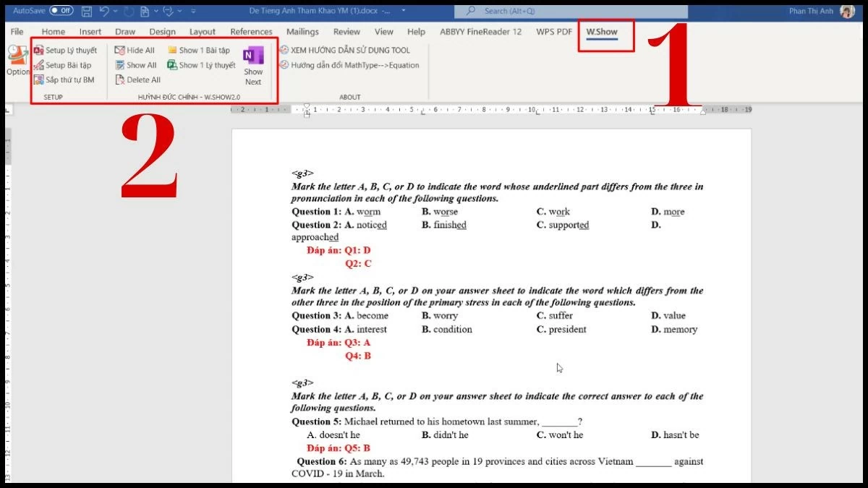
Task: Click the Show Next OneNote-style button
Action: pyautogui.click(x=253, y=67)
